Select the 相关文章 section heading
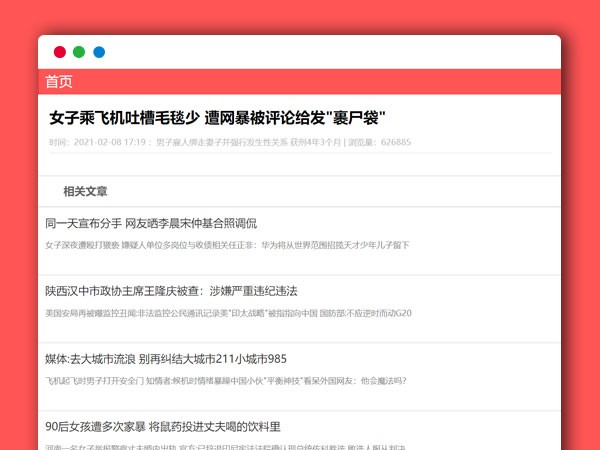Image resolution: width=600 pixels, height=450 pixels. [85, 191]
